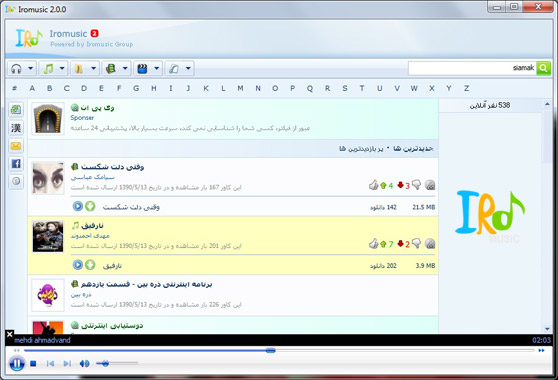Viewport: 558px width, 380px height.
Task: Download the وقتی دلت شکست track
Action: click(x=90, y=206)
